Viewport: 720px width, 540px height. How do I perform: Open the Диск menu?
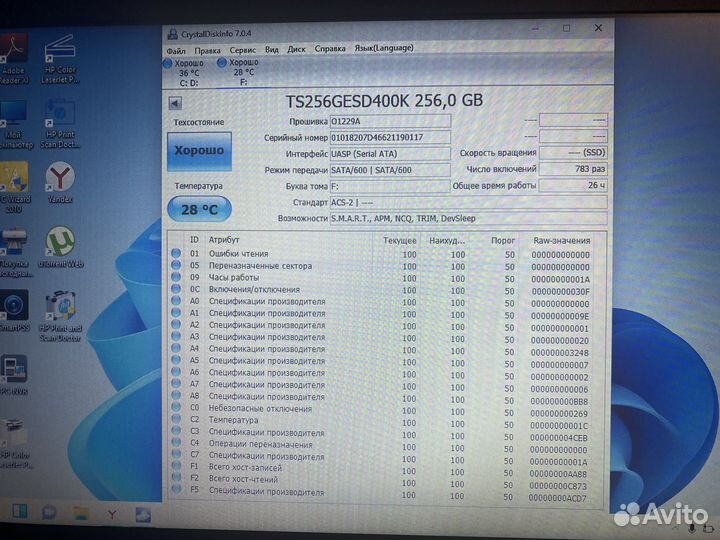pos(296,49)
